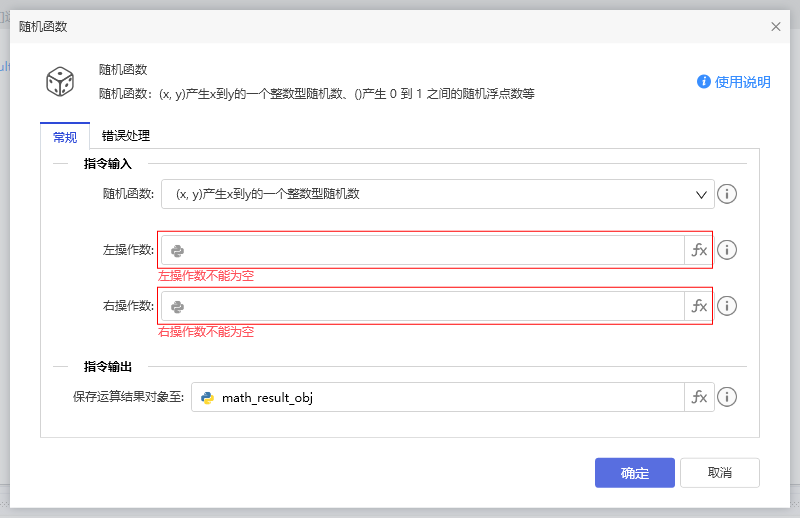Click info icon beside 随机函数 dropdown
The height and width of the screenshot is (518, 800).
pyautogui.click(x=728, y=194)
